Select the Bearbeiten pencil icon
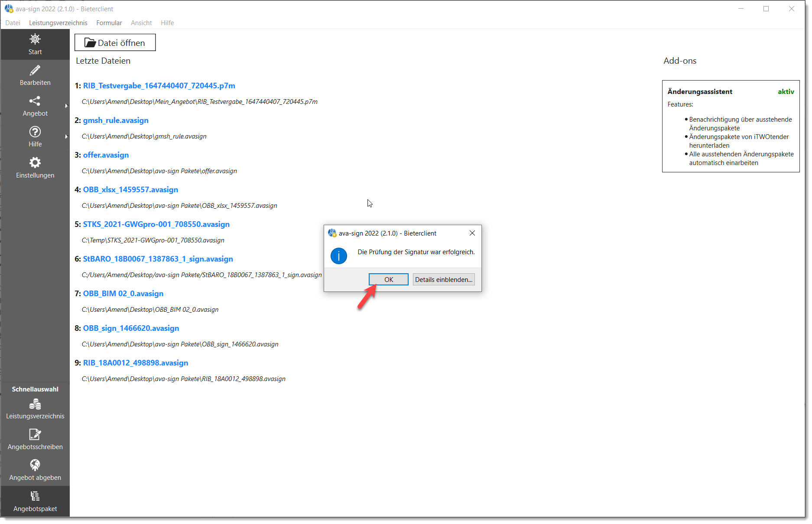 tap(35, 70)
